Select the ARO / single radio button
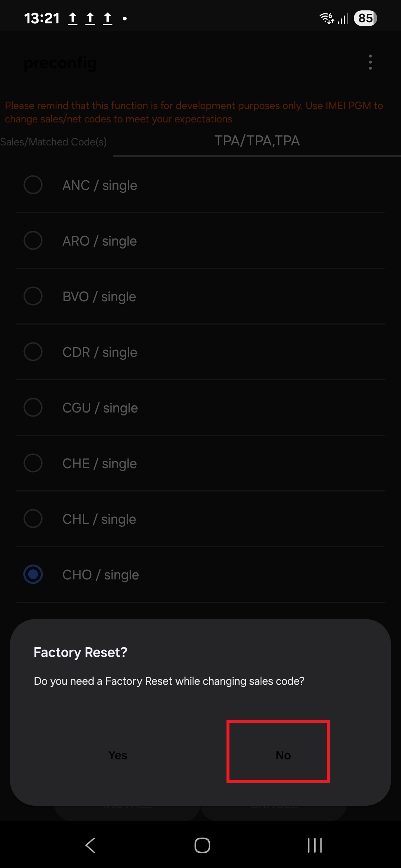401x868 pixels. click(x=33, y=240)
